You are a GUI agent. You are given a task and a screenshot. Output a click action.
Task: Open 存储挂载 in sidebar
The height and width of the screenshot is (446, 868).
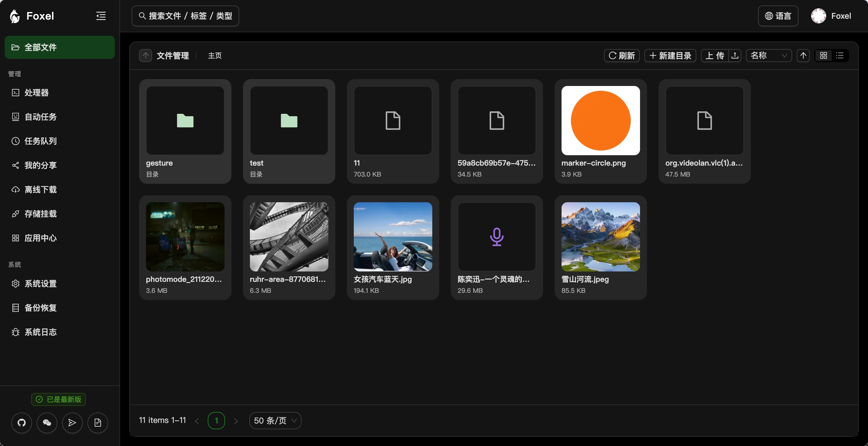click(x=60, y=214)
